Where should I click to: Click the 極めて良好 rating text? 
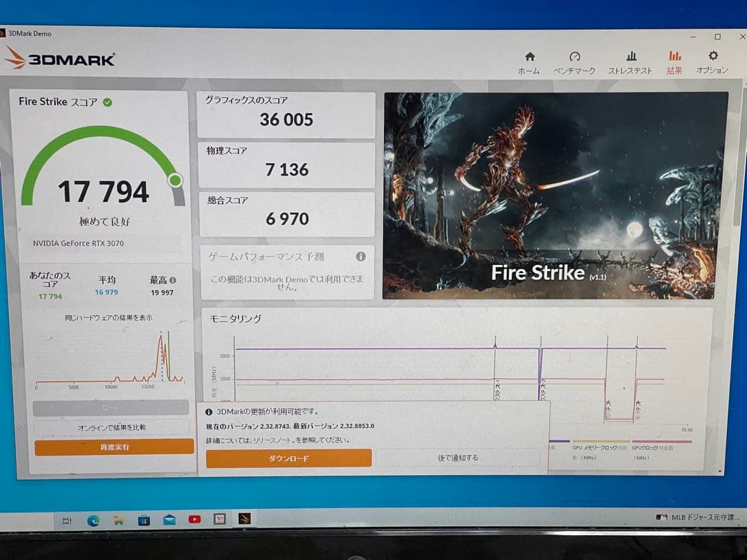pyautogui.click(x=104, y=221)
